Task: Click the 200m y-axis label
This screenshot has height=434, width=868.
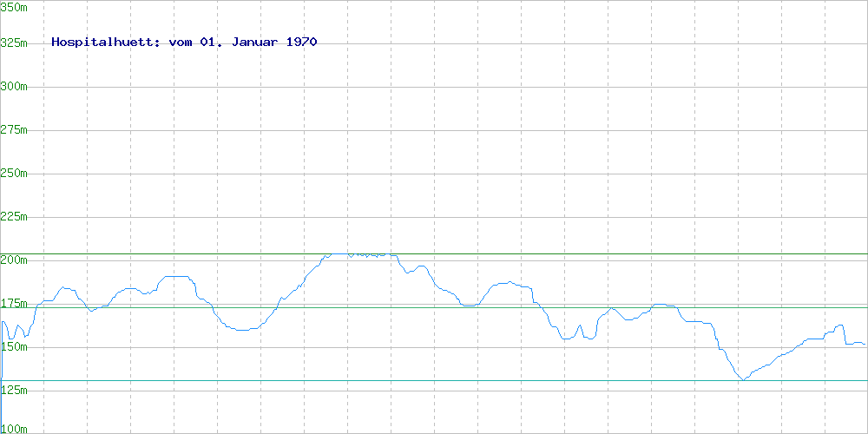Action: click(14, 260)
